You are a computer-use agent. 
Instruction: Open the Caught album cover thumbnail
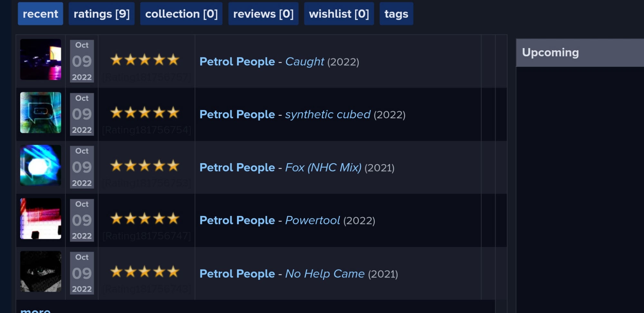(x=41, y=60)
